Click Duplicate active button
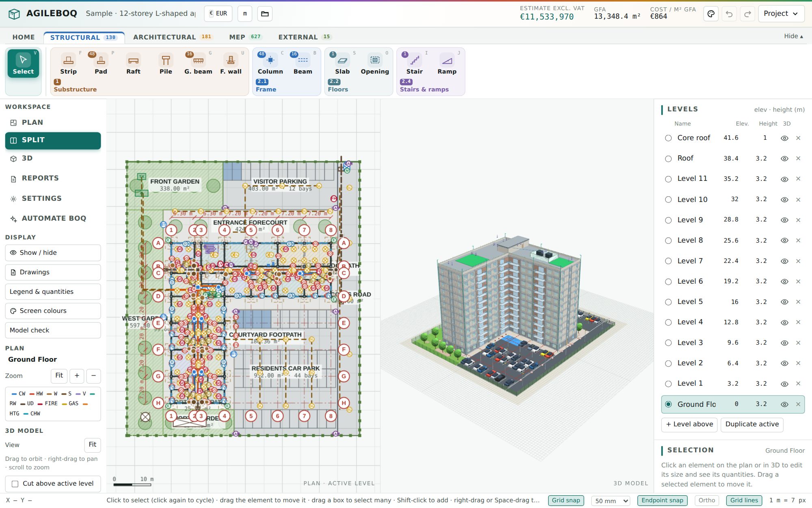 tap(752, 424)
